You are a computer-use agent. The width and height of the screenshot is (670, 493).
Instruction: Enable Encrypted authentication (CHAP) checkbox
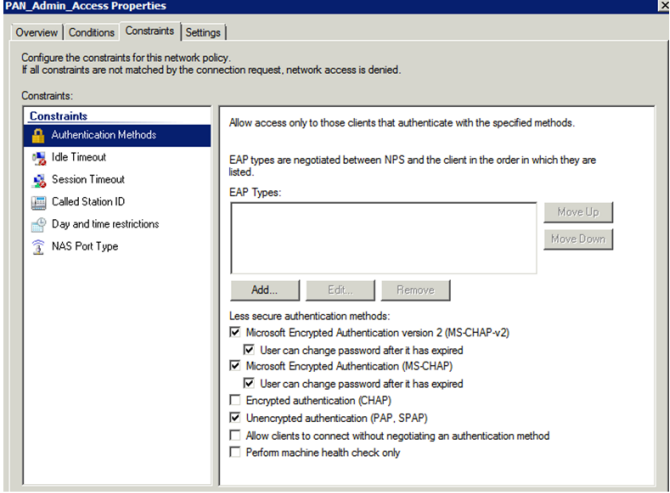pyautogui.click(x=236, y=400)
